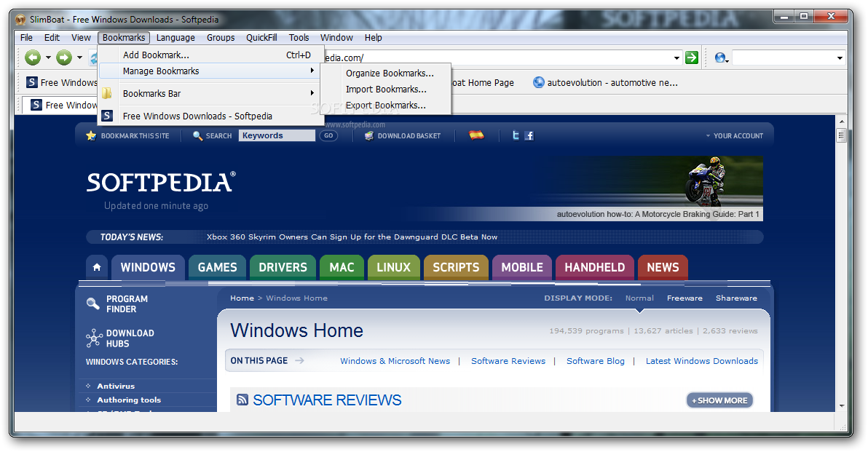Open the Antivirus category

(116, 386)
